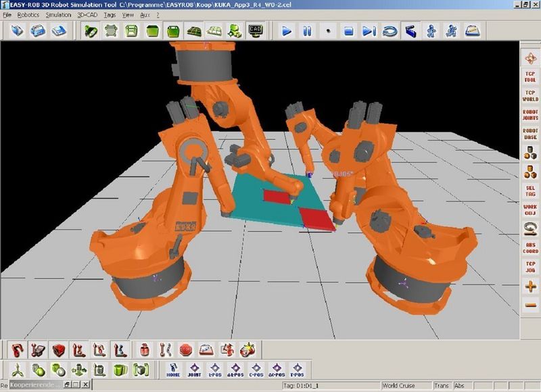Click the green bracketed cube icon
This screenshot has width=541, height=392.
141,370
